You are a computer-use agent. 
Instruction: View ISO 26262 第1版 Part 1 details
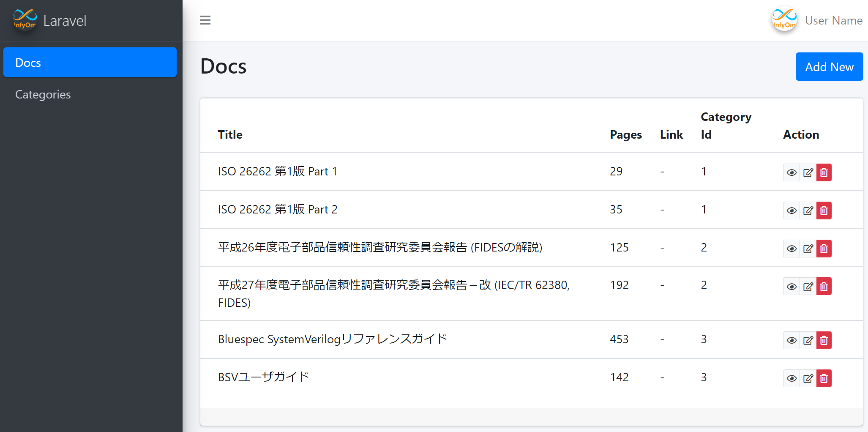click(792, 172)
